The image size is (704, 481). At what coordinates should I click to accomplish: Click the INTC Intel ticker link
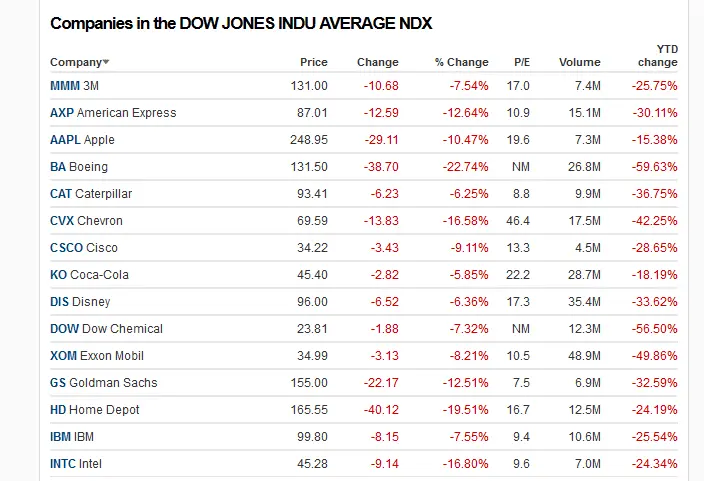coord(63,464)
